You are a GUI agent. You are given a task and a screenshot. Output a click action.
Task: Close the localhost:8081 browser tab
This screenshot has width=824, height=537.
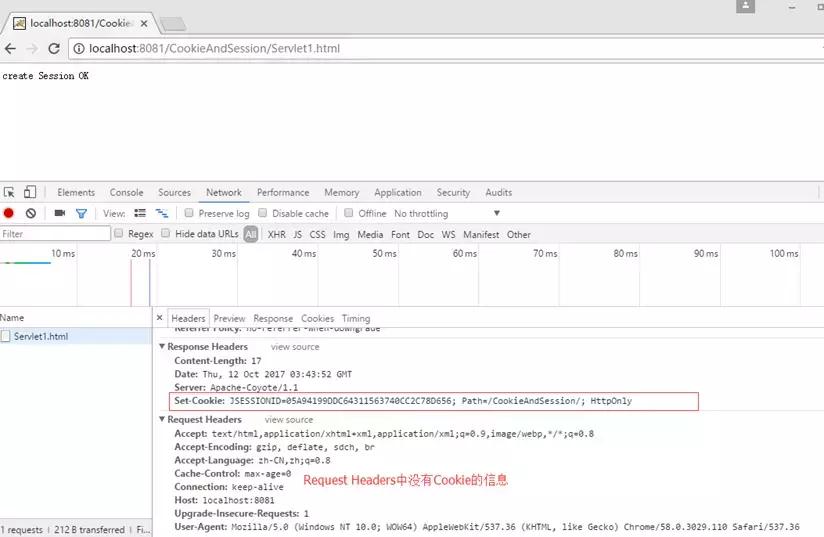coord(144,24)
